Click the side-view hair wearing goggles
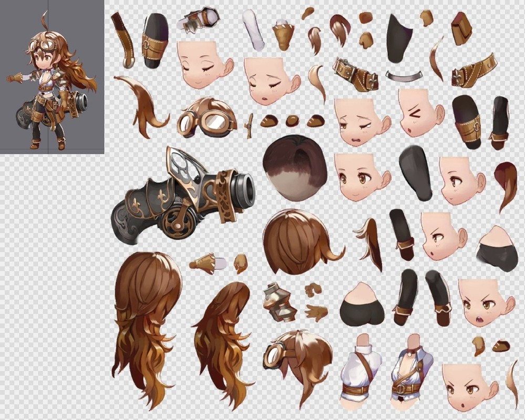 [x=298, y=361]
